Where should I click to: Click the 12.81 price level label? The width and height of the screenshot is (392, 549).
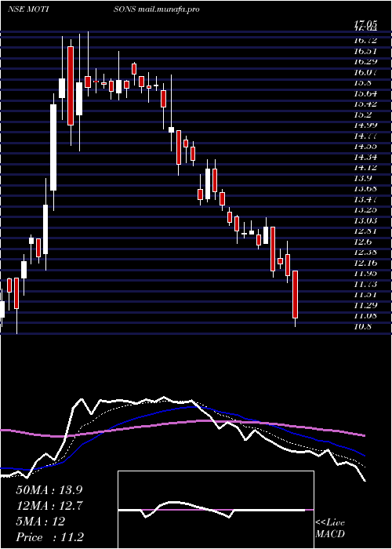pyautogui.click(x=365, y=231)
